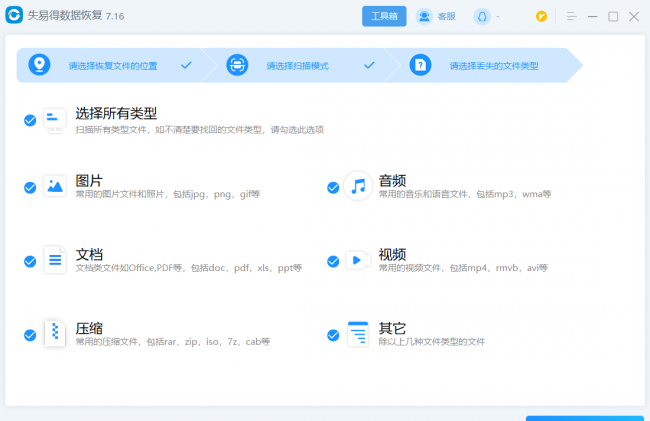Image resolution: width=650 pixels, height=421 pixels.
Task: Click the all-types file icon
Action: (x=55, y=120)
